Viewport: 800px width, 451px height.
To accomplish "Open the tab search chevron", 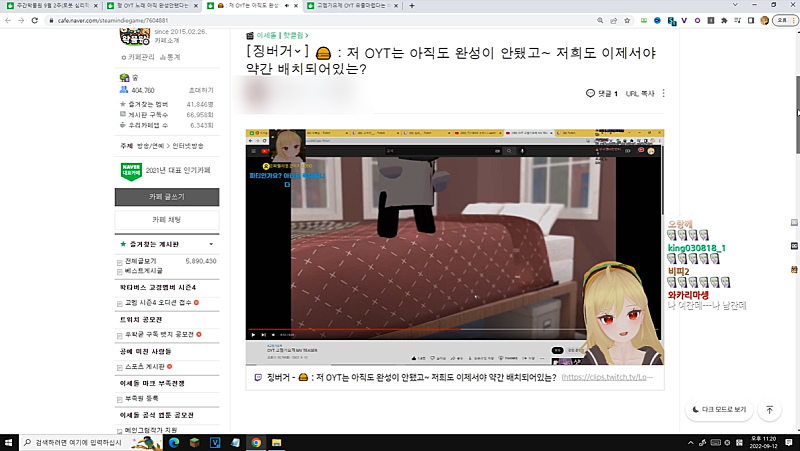I will [735, 5].
